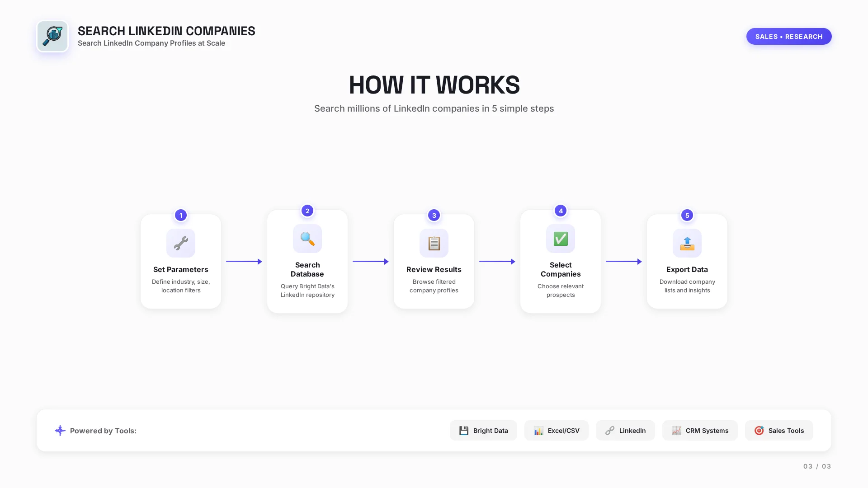The image size is (868, 488).
Task: Click the upload tray Export Data icon
Action: pyautogui.click(x=687, y=243)
